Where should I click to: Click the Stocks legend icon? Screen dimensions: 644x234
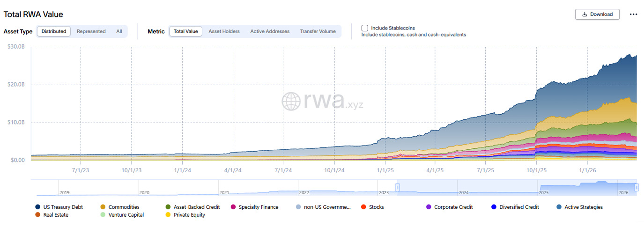tap(364, 207)
